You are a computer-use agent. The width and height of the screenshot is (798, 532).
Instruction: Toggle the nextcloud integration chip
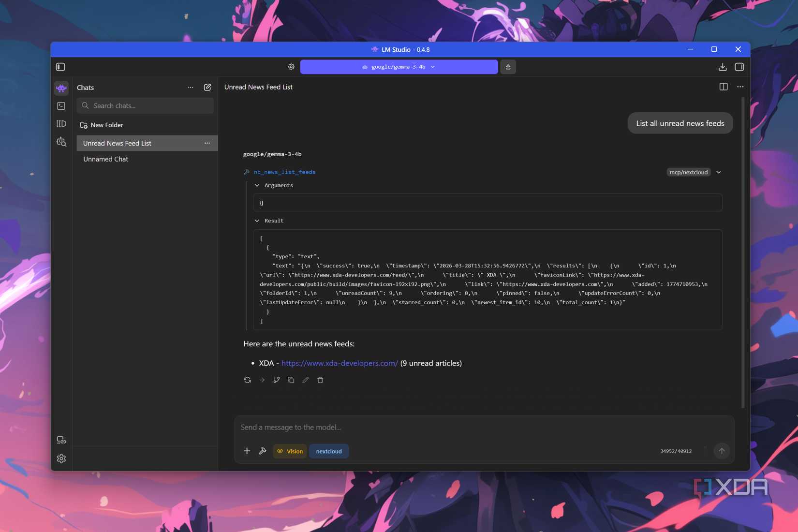329,451
